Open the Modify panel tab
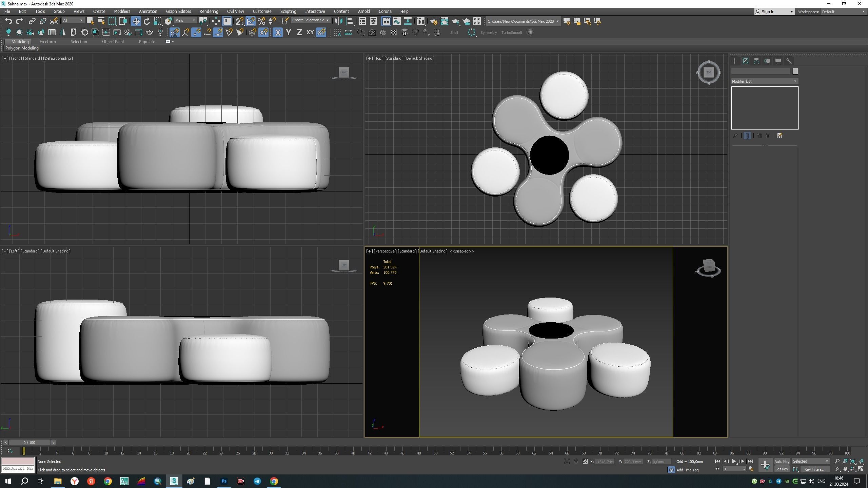 click(x=746, y=61)
